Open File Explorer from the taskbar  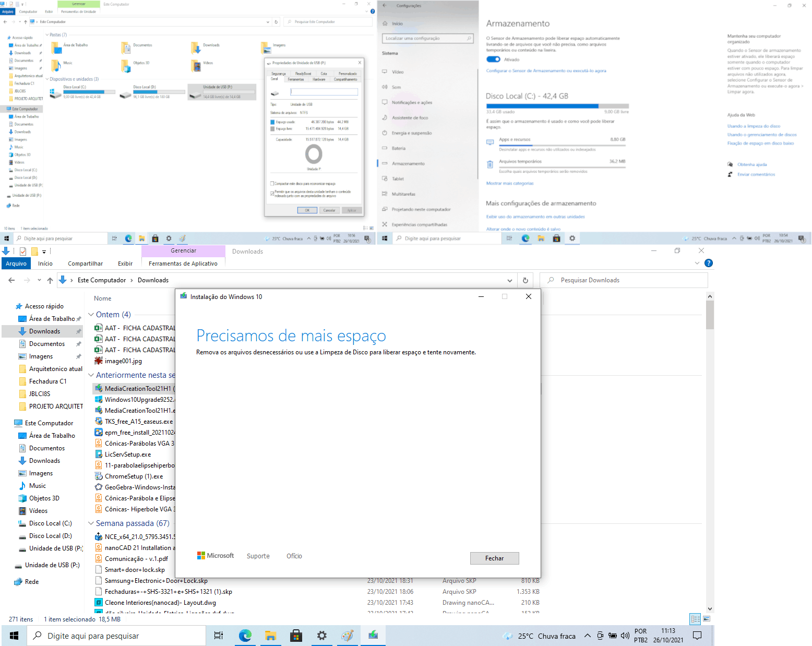pos(270,636)
